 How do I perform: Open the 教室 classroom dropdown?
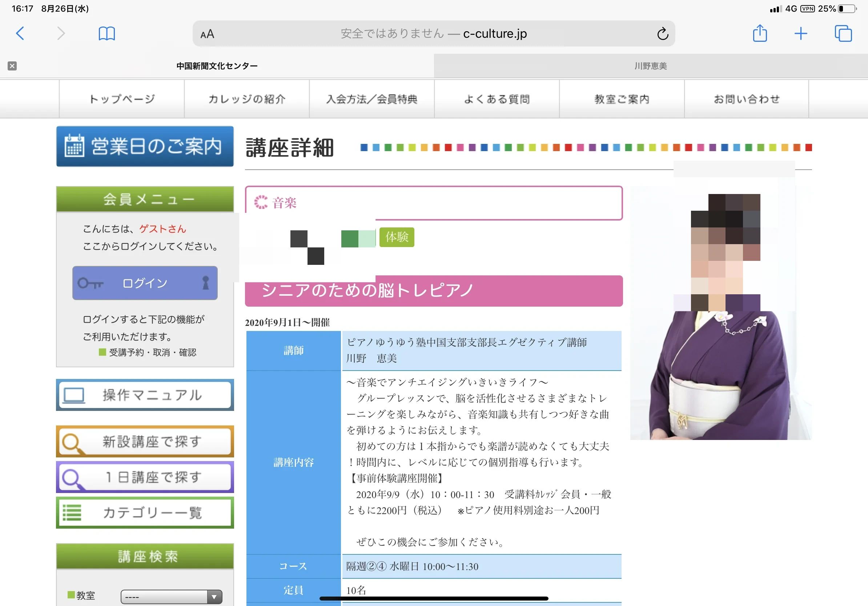click(x=171, y=596)
